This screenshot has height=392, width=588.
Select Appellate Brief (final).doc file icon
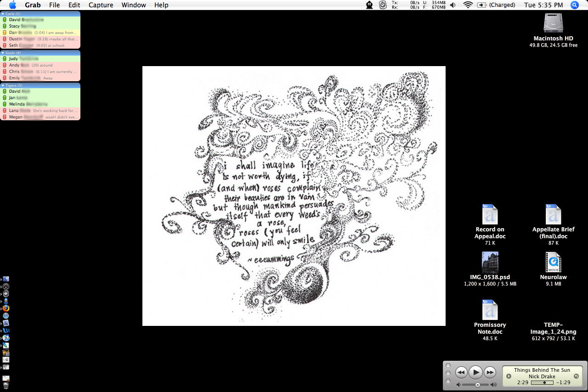553,214
